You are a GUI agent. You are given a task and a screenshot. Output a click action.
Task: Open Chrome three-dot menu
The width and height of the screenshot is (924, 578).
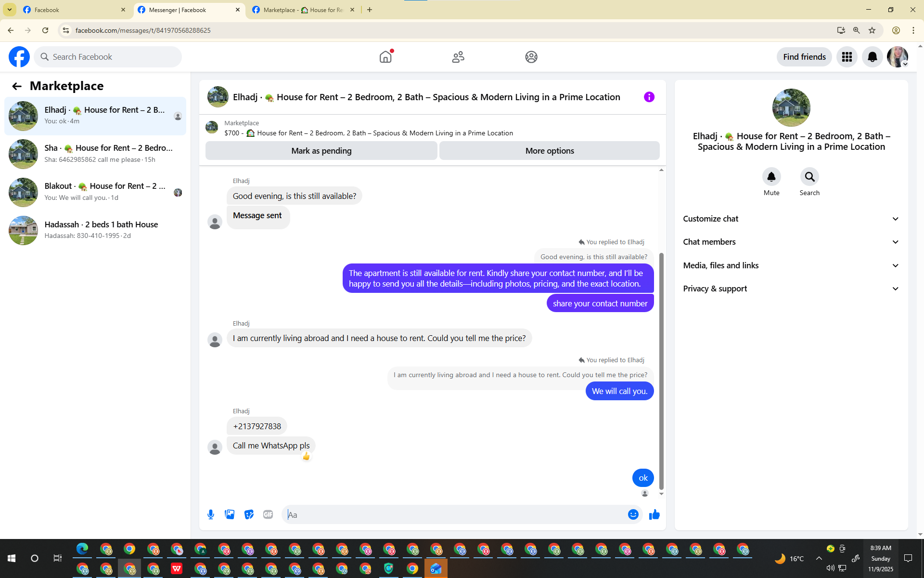click(x=913, y=30)
